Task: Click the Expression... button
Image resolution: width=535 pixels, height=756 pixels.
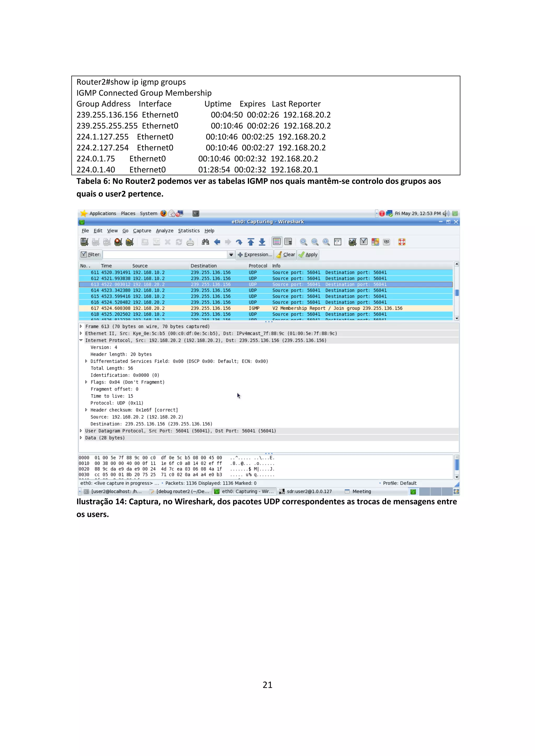Action: (x=255, y=255)
